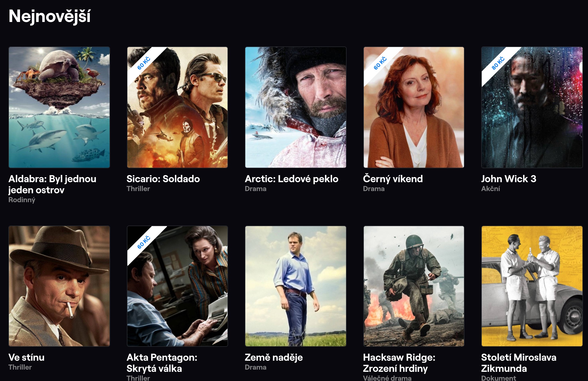Image resolution: width=588 pixels, height=381 pixels.
Task: Click the 60 Kč price ribbon on Černý víkend
Action: [x=380, y=63]
